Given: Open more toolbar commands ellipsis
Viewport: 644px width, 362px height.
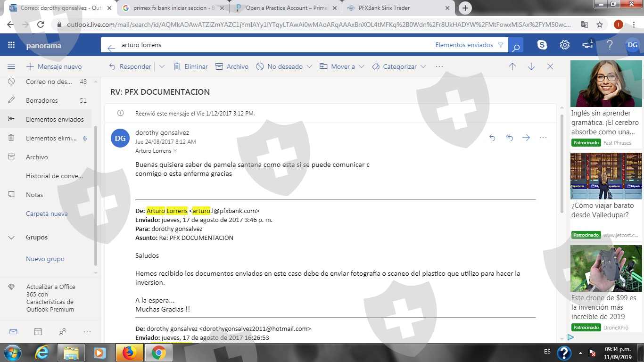Looking at the screenshot, I should 439,66.
